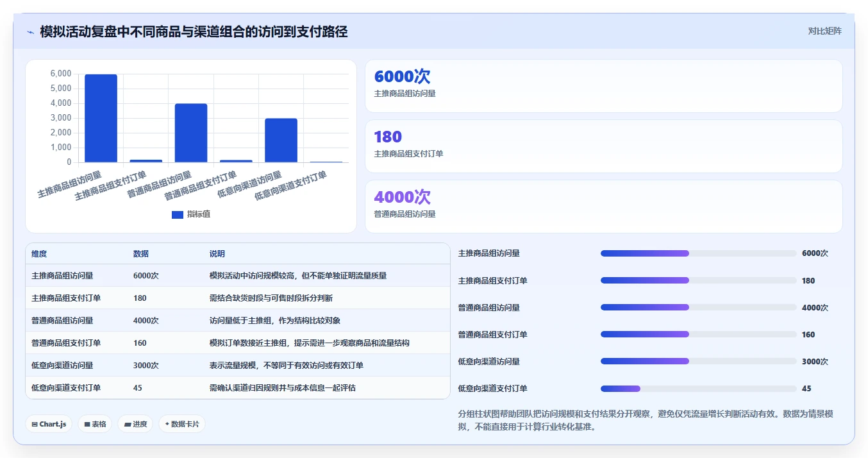This screenshot has width=868, height=458.
Task: Click the progress bar for 主推商品组访问量
Action: [698, 253]
